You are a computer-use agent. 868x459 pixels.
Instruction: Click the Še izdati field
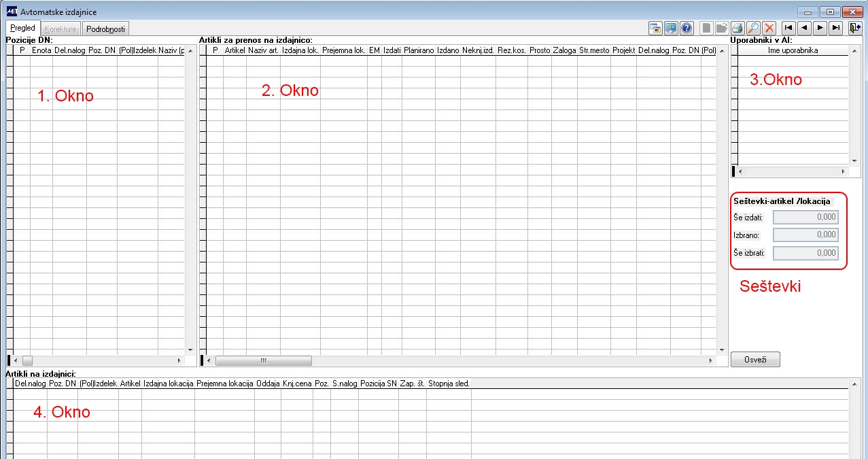805,218
